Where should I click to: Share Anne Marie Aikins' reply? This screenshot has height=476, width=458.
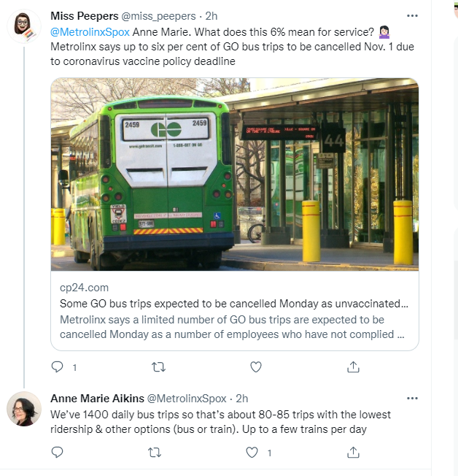[353, 453]
